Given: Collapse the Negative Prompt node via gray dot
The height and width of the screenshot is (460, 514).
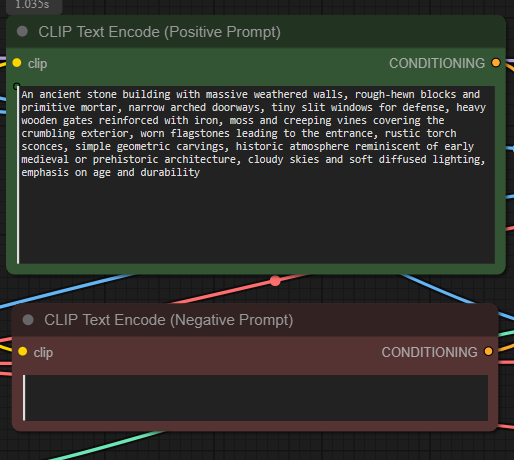Looking at the screenshot, I should [x=28, y=320].
